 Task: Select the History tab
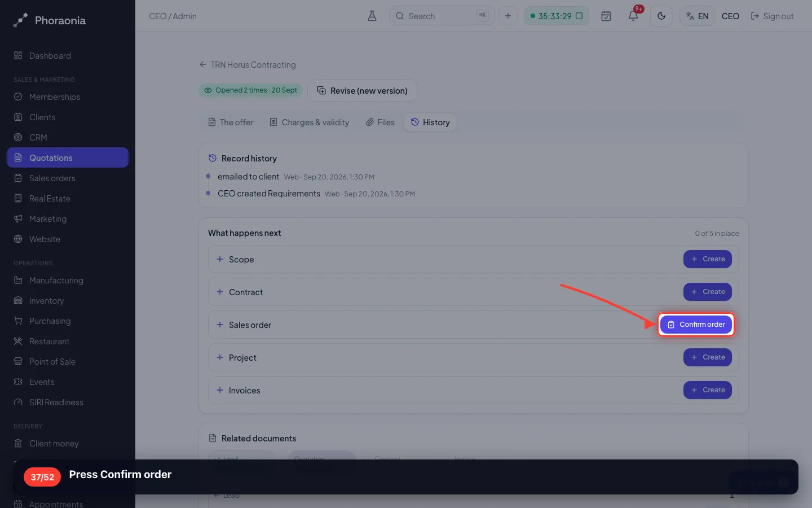430,122
